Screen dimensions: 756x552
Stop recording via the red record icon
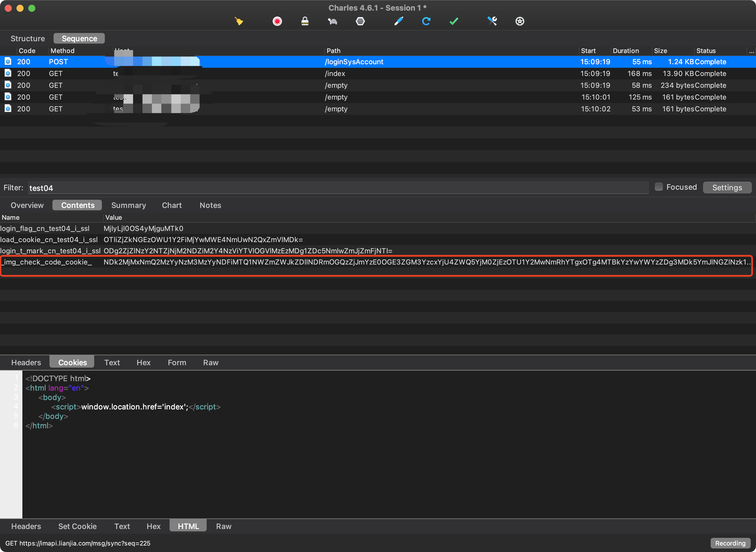point(277,21)
